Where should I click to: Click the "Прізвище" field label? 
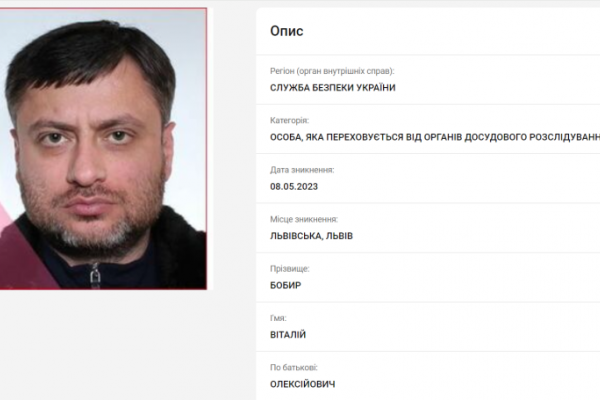(x=290, y=269)
